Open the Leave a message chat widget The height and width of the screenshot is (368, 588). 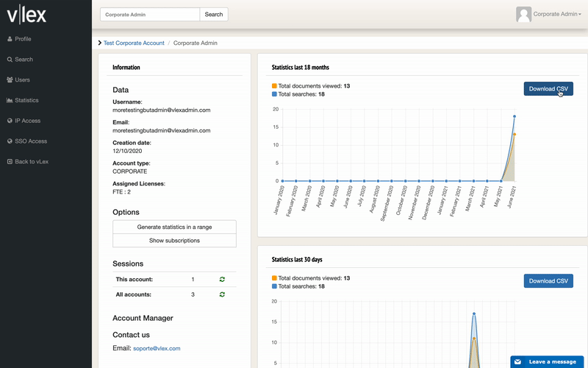pos(547,361)
